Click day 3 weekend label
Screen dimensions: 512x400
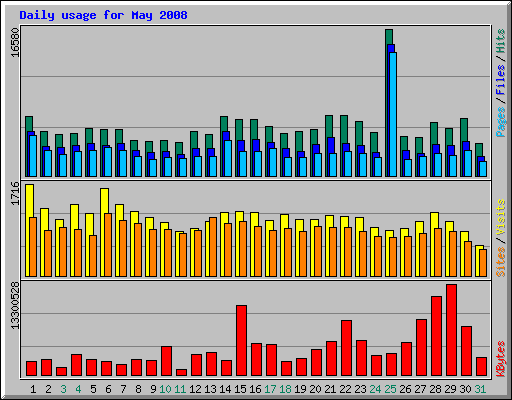click(x=63, y=389)
